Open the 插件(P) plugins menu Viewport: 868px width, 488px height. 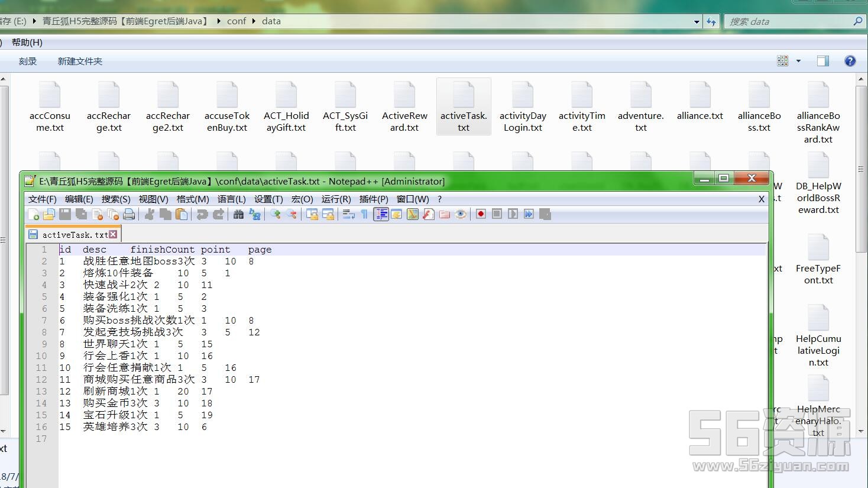pyautogui.click(x=374, y=199)
